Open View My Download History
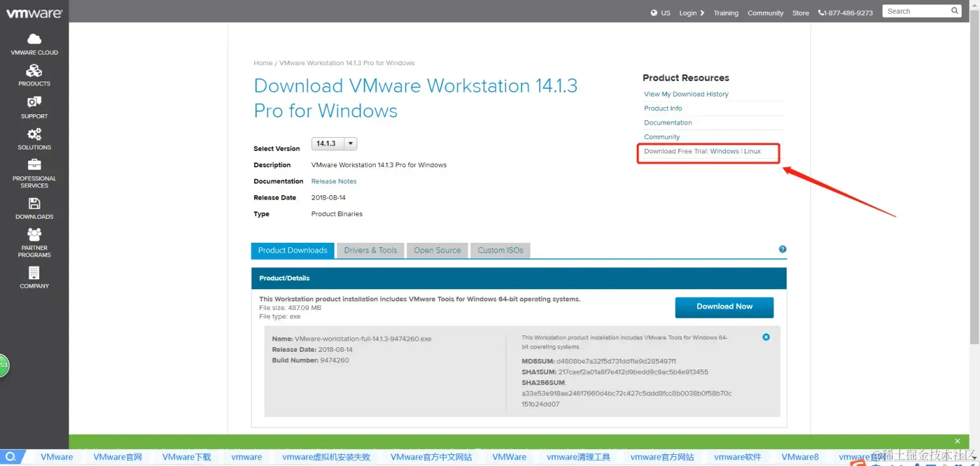 (x=686, y=94)
